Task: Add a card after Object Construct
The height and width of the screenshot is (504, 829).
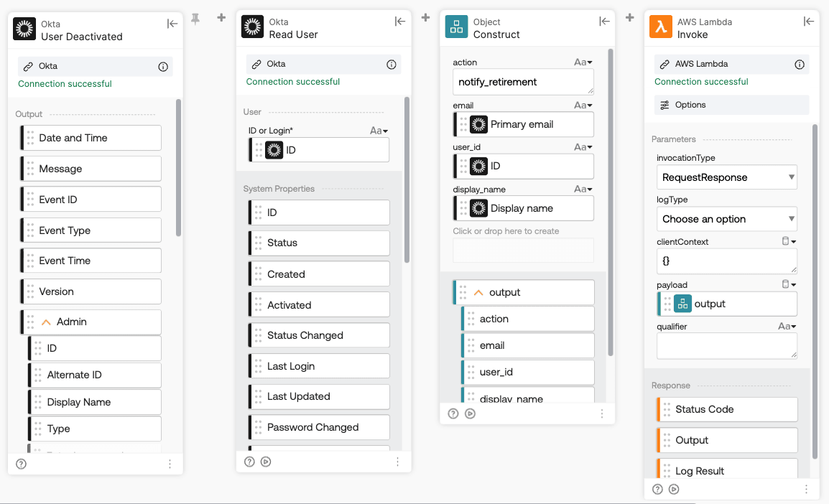Action: coord(629,17)
